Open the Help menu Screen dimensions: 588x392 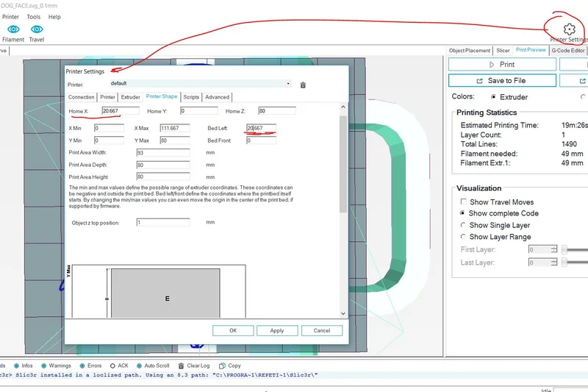[x=54, y=17]
